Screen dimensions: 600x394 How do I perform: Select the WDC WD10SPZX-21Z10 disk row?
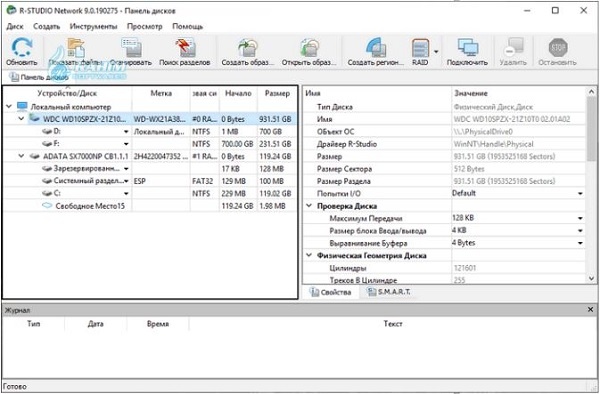click(x=150, y=119)
